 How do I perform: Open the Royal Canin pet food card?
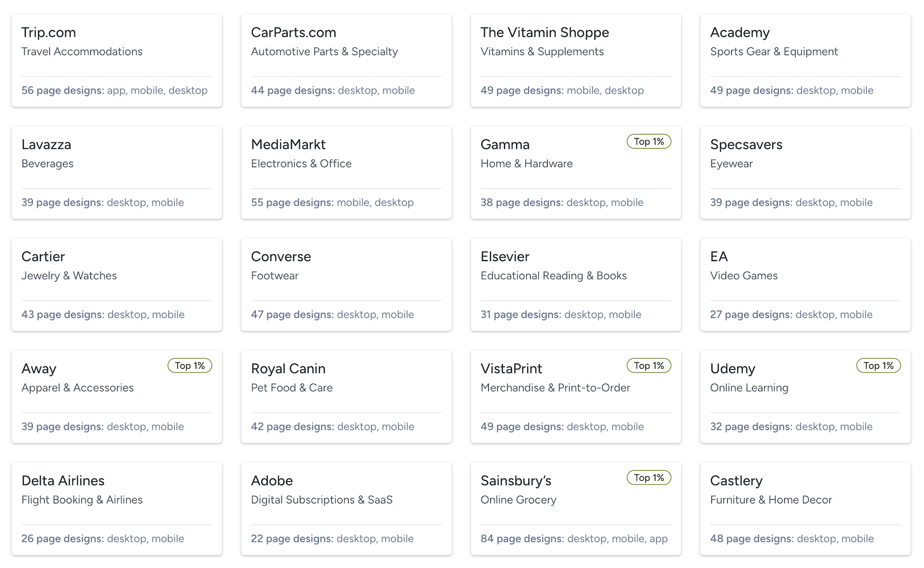346,396
